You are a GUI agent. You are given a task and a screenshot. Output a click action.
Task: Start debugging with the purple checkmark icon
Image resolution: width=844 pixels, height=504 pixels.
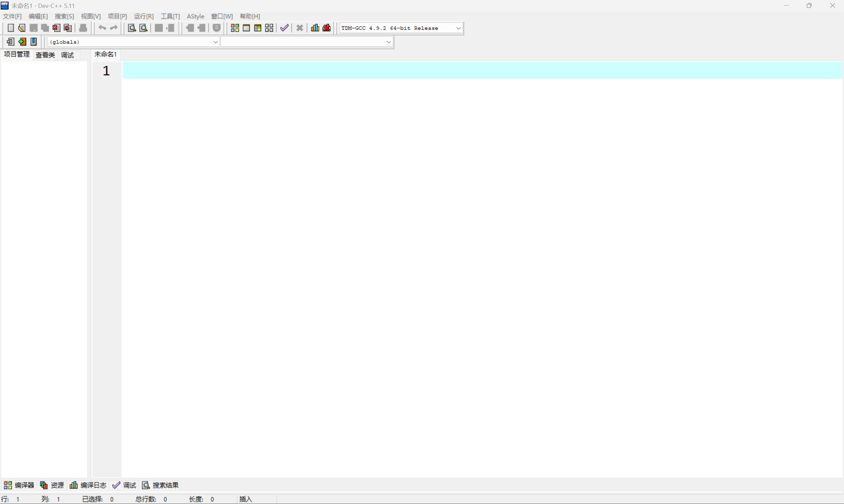(284, 28)
